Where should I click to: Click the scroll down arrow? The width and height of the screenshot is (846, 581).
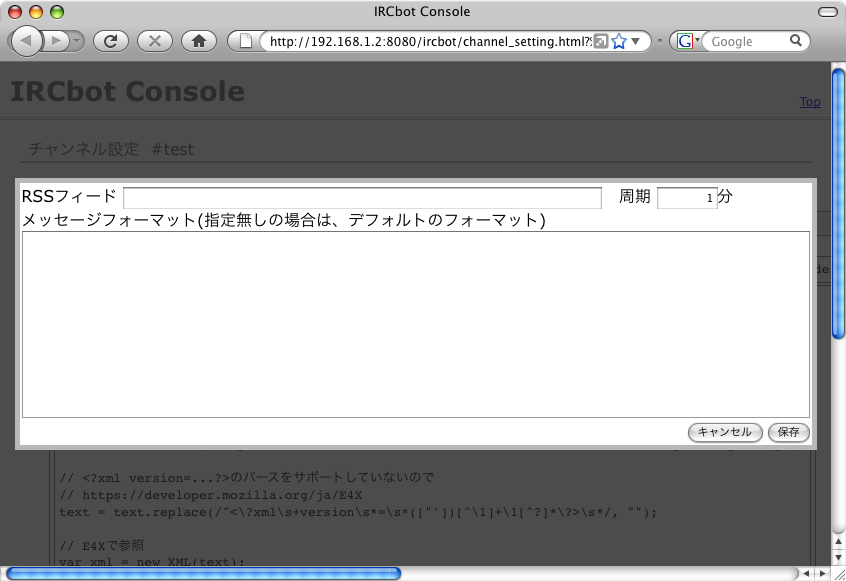tap(838, 557)
